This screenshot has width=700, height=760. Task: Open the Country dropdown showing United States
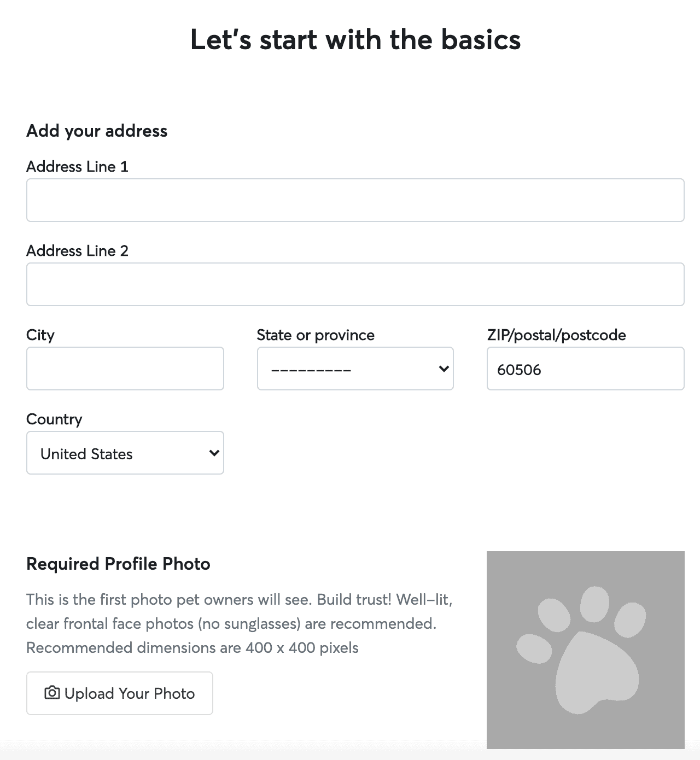pos(125,453)
